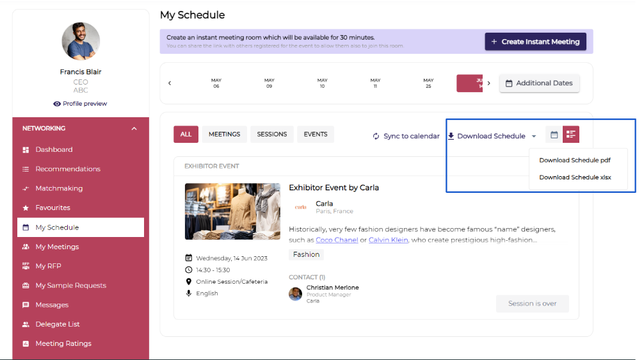
Task: Click the exhibitor event clothing thumbnail
Action: (232, 211)
